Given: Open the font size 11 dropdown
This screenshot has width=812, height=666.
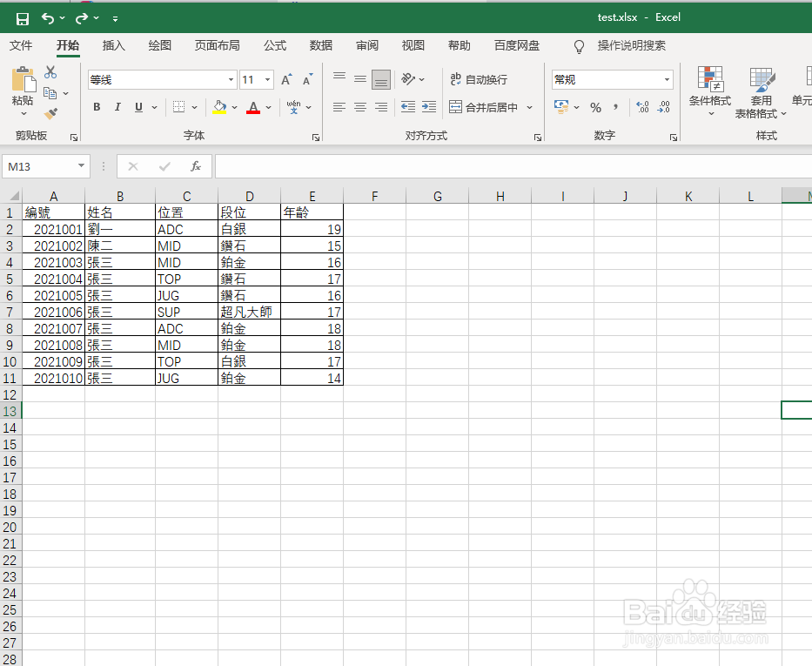Looking at the screenshot, I should click(268, 80).
